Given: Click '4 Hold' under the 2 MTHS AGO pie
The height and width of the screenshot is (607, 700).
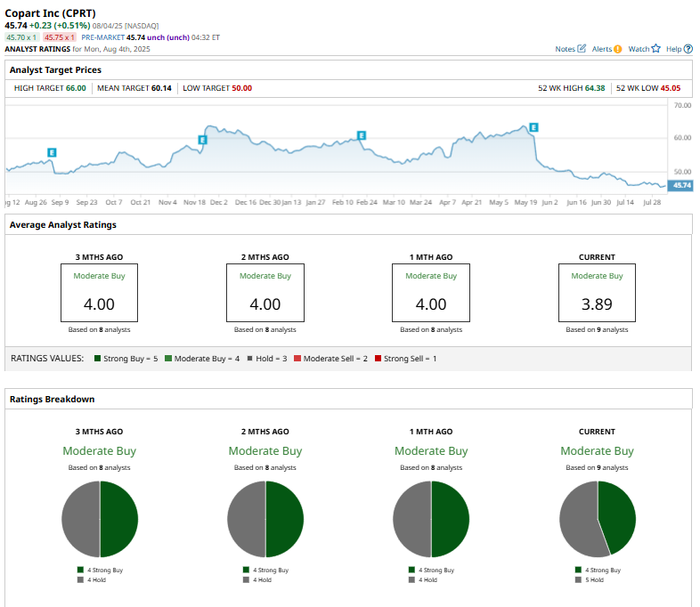Looking at the screenshot, I should (262, 579).
